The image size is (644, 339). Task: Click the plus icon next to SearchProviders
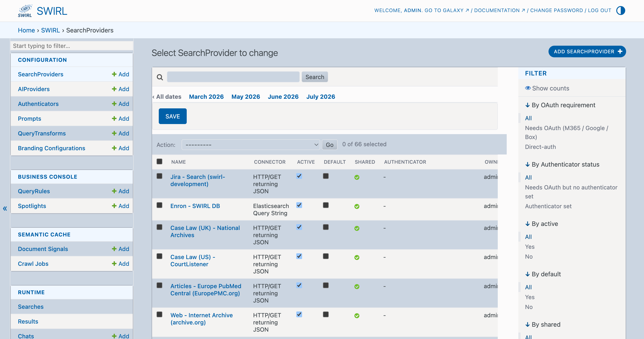pyautogui.click(x=114, y=74)
